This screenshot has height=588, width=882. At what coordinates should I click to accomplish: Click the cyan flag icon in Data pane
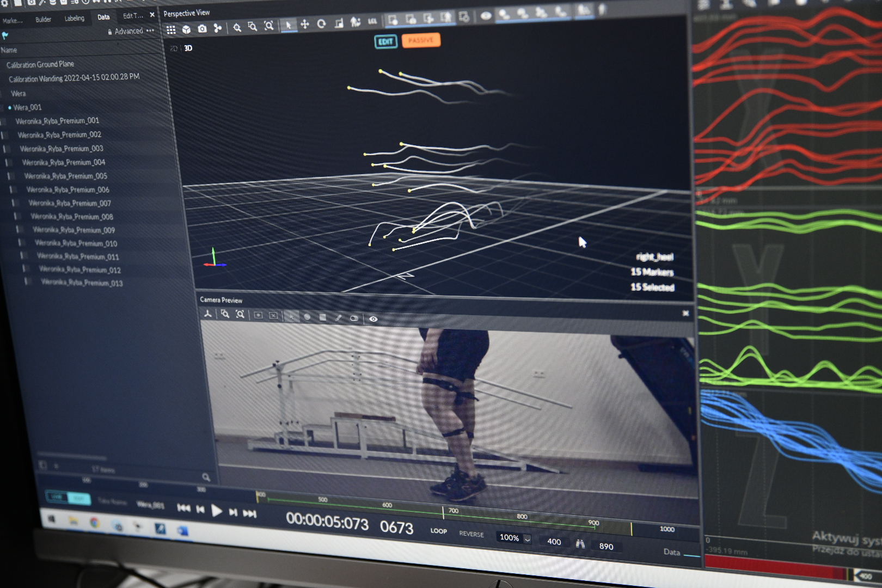click(x=5, y=35)
